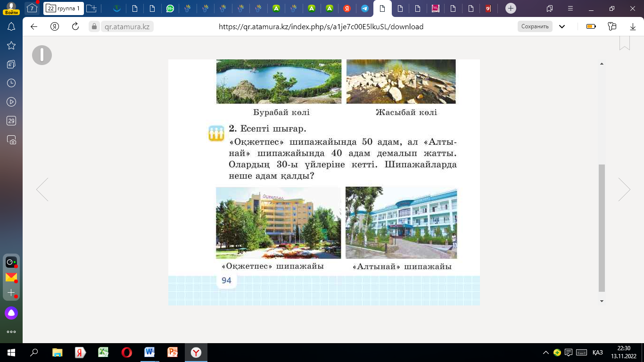The width and height of the screenshot is (644, 362).
Task: Show hidden system tray icons
Action: click(546, 352)
